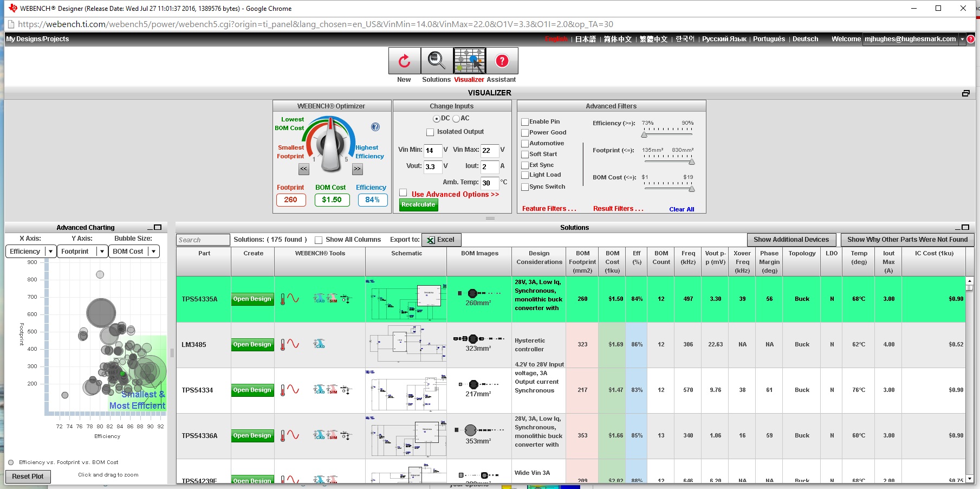This screenshot has width=980, height=489.
Task: Click the Efficiency filter slider handle
Action: (644, 134)
